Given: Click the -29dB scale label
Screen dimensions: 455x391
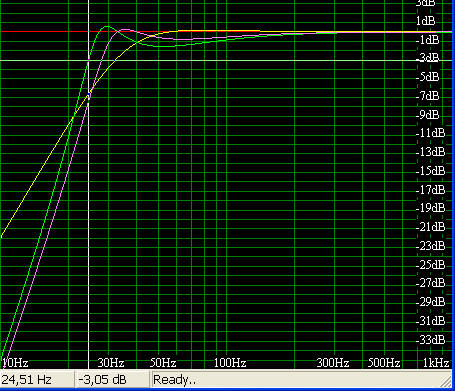Looking at the screenshot, I should [431, 302].
